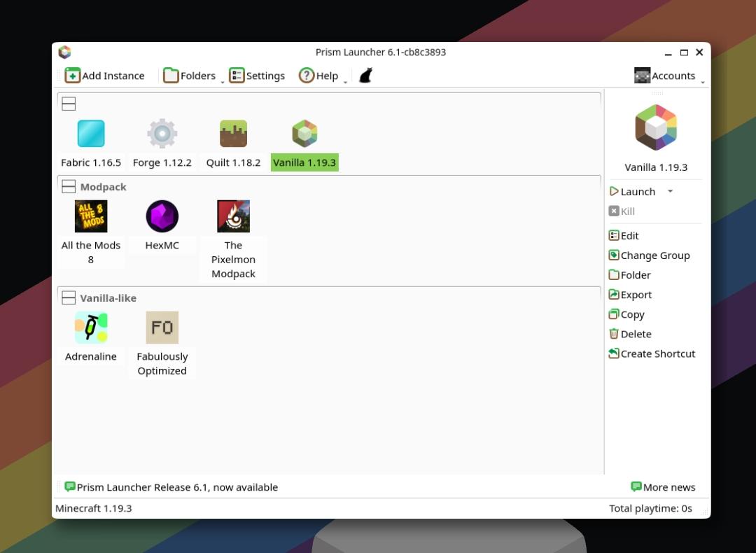Select The Pixelmon Modpack icon

(x=233, y=216)
